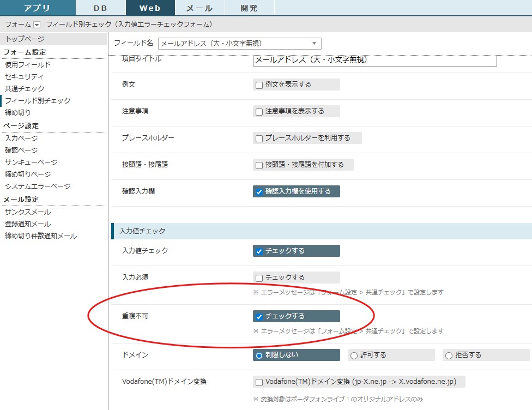
Task: Go to サンクスメール settings
Action: pos(28,212)
